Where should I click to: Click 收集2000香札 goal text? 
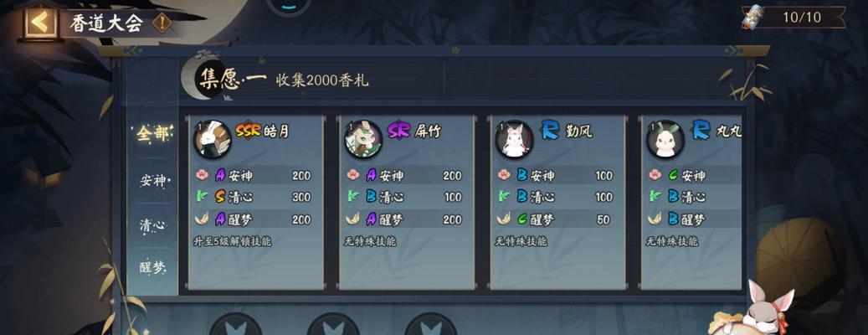[321, 81]
